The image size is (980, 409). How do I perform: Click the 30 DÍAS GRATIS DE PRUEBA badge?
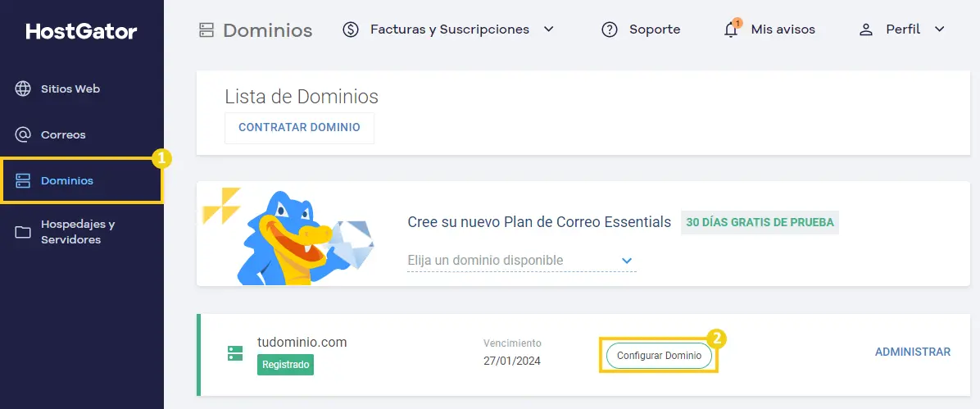click(x=760, y=223)
